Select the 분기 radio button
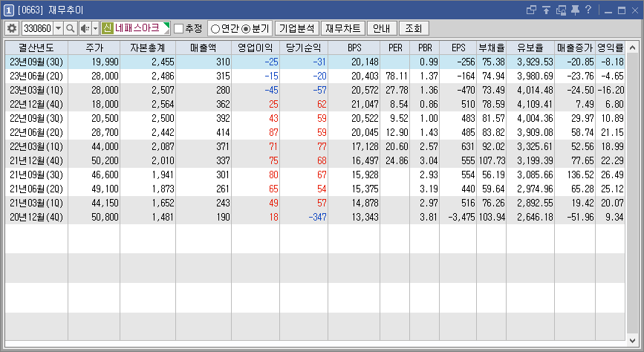The image size is (644, 352). [x=246, y=29]
